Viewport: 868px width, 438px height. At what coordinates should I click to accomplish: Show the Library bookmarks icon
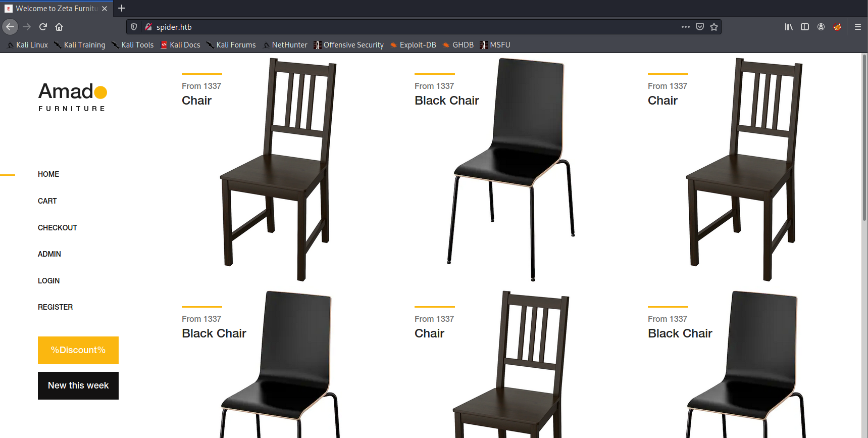tap(789, 27)
